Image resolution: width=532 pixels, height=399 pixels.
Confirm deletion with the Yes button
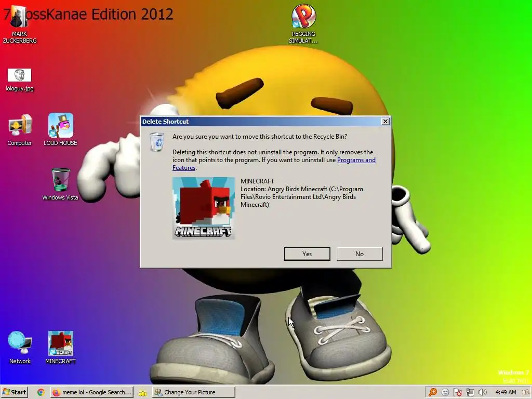[307, 254]
